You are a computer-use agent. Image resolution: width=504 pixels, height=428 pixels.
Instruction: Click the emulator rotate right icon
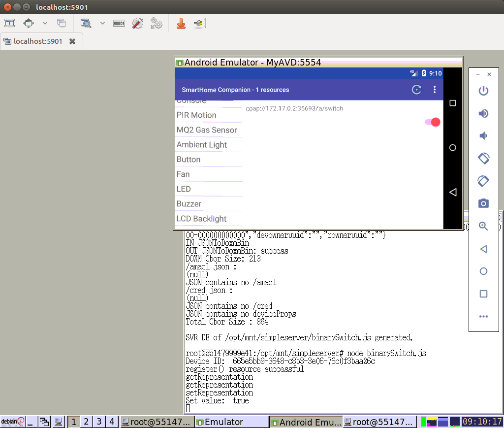[483, 181]
